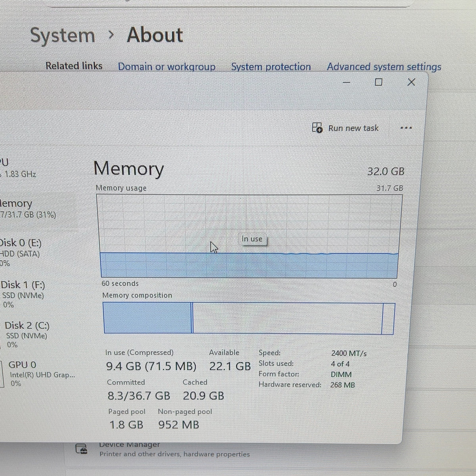Click standby segment of Memory composition bar

pyautogui.click(x=287, y=319)
